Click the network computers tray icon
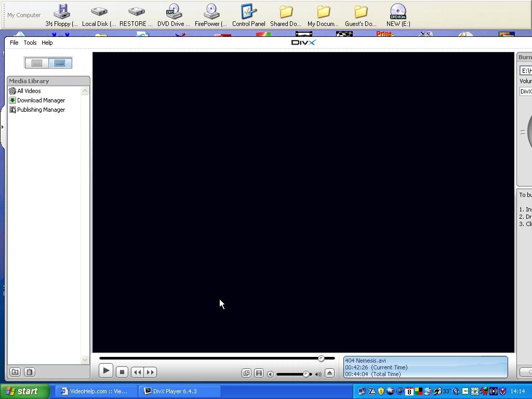This screenshot has width=532, height=399. [362, 391]
